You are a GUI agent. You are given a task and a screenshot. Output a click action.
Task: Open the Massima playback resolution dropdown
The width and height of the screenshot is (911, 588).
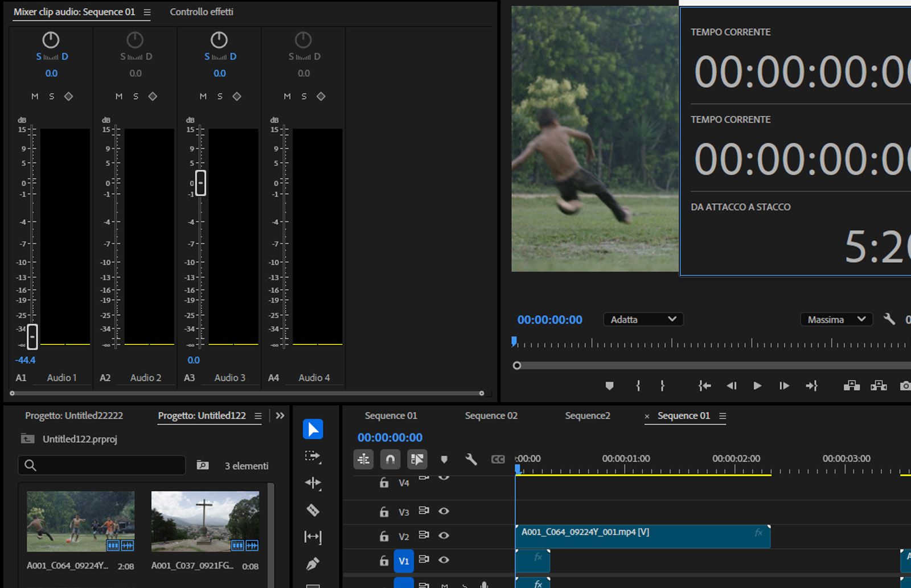click(836, 319)
